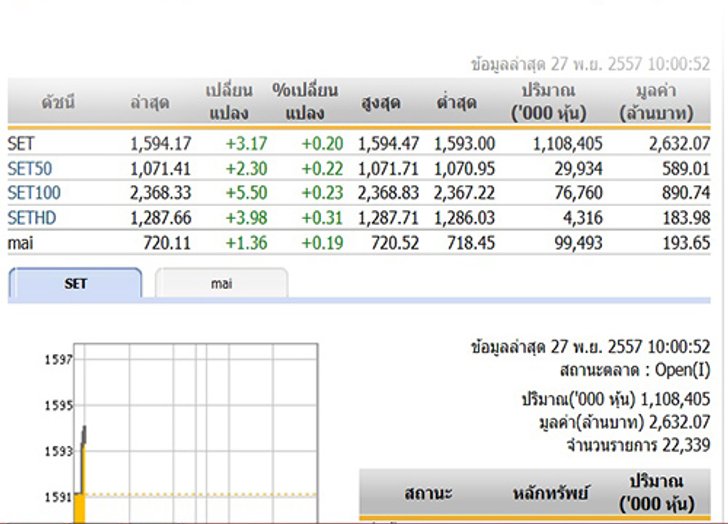Open the SET50 index link
728x524 pixels.
[30, 168]
